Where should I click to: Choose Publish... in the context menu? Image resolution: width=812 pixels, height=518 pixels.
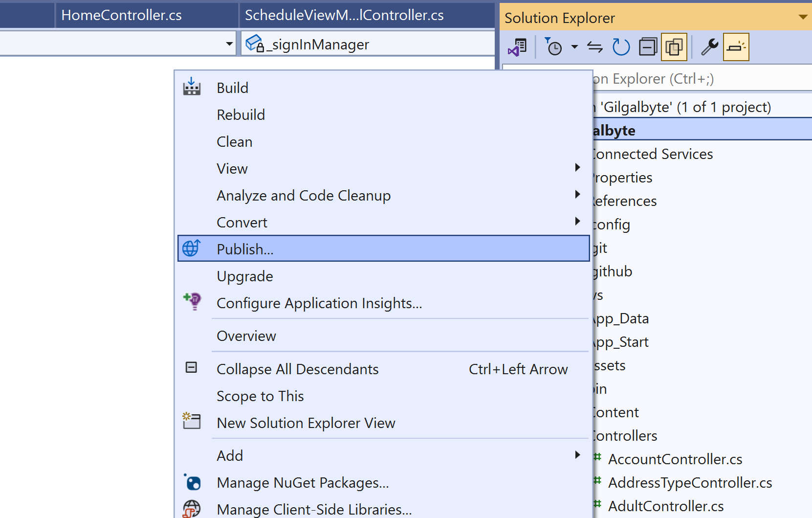click(x=383, y=248)
